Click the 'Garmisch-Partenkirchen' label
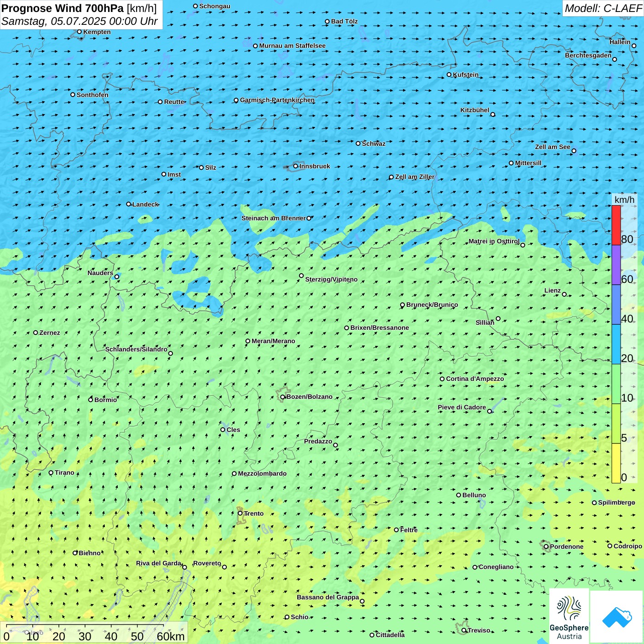 coord(277,100)
